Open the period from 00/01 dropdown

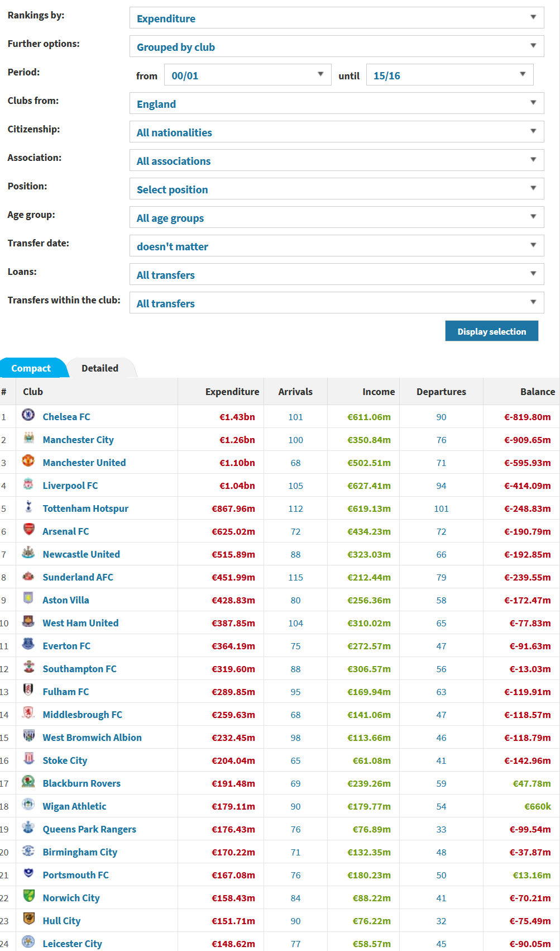coord(247,75)
